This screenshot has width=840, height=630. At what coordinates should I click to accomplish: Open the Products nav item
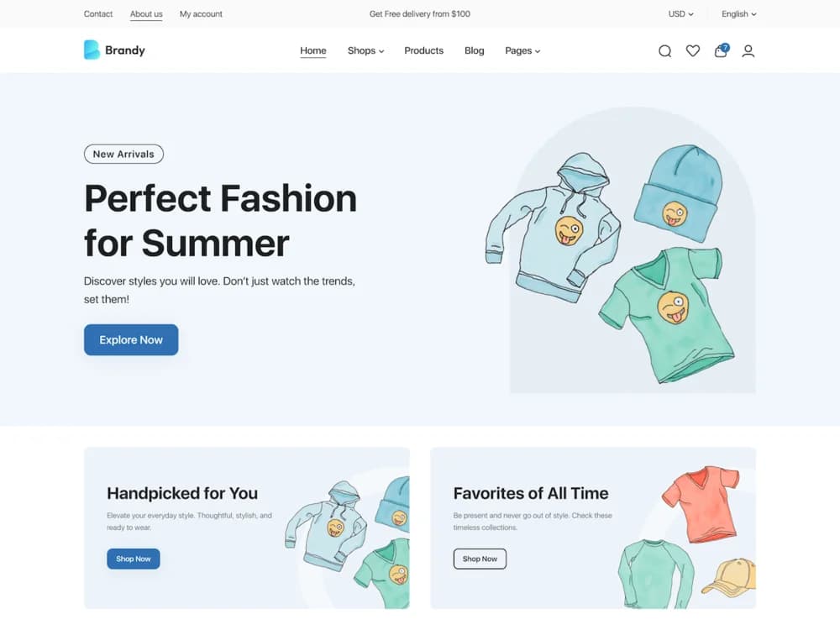(423, 50)
